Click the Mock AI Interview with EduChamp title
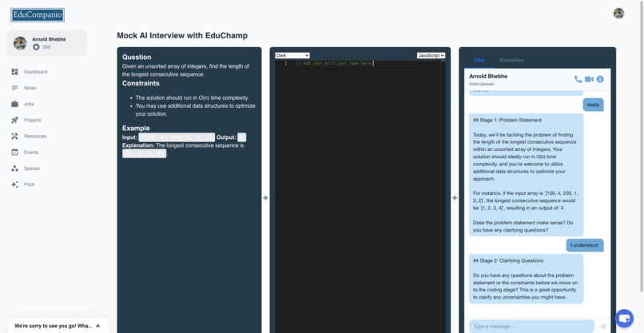 (x=182, y=36)
